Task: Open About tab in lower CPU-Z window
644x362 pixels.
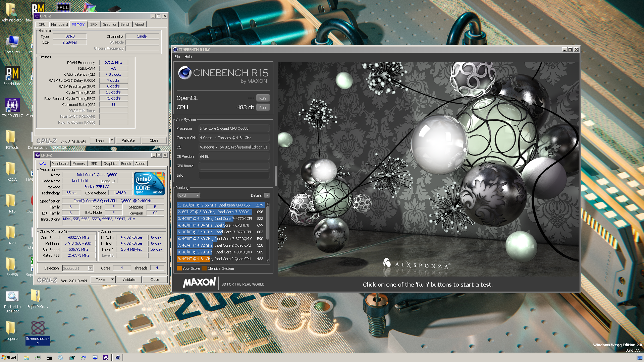Action: point(140,164)
